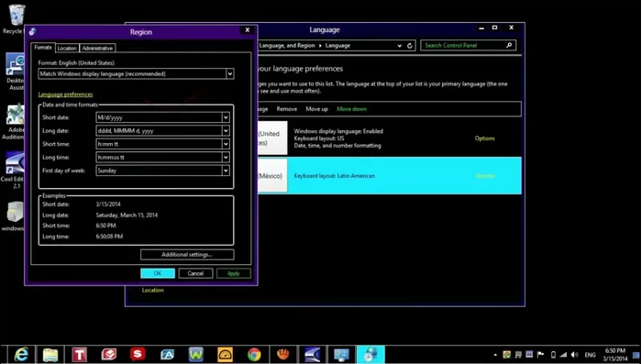The image size is (641, 364).
Task: Open Additional settings in Region dialog
Action: pyautogui.click(x=187, y=255)
